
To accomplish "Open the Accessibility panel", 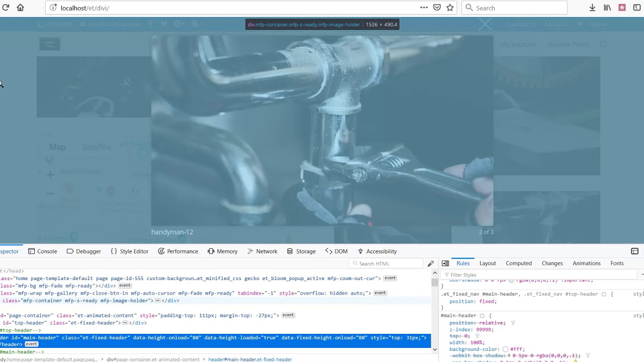I will (377, 251).
